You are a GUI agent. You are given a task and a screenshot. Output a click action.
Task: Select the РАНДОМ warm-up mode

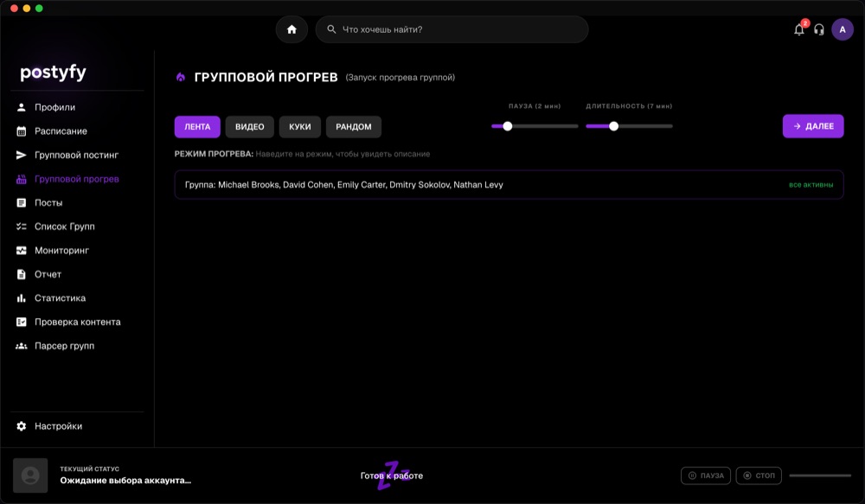coord(354,127)
